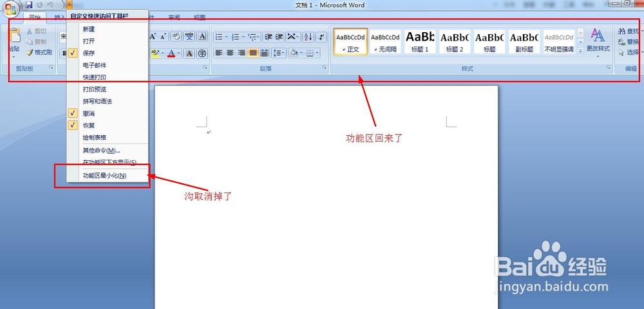Click the Replace (替换) button
Screen dimensions: 644x309
click(629, 42)
